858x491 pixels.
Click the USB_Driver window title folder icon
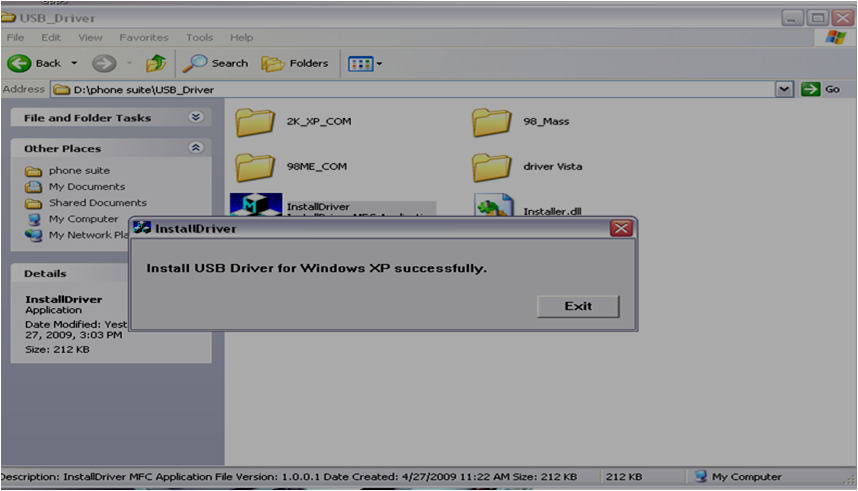pos(8,18)
